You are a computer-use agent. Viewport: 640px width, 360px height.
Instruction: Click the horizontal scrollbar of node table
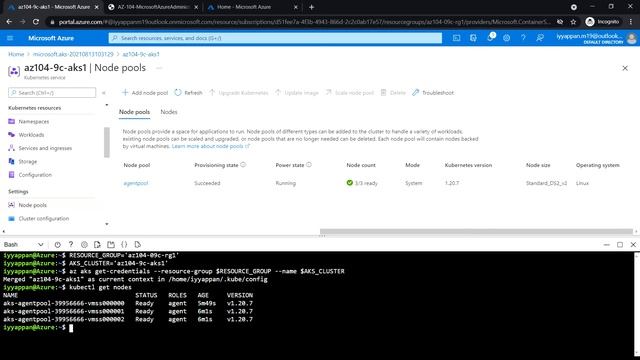click(x=476, y=231)
